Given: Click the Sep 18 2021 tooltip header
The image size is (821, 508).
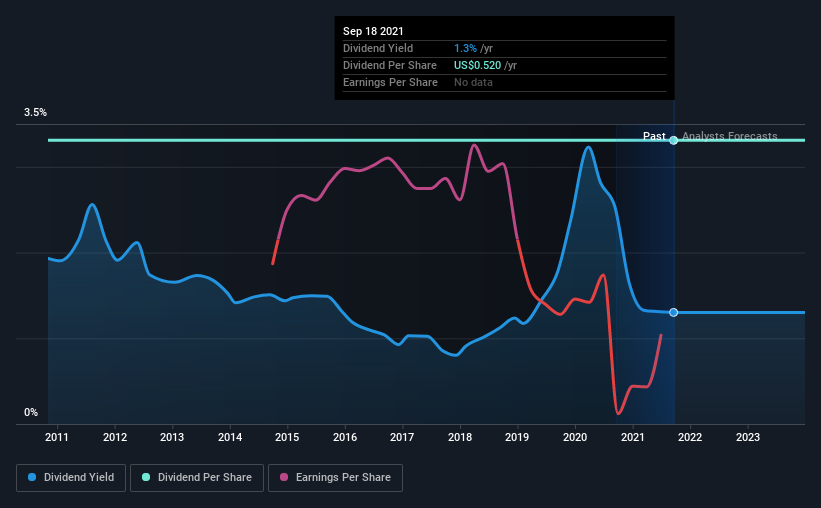Looking at the screenshot, I should 373,31.
